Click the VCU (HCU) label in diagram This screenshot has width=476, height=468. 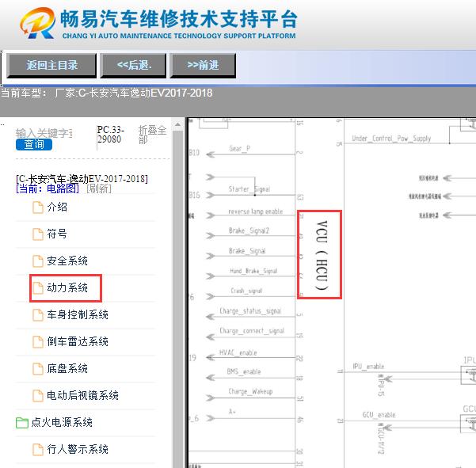[322, 255]
